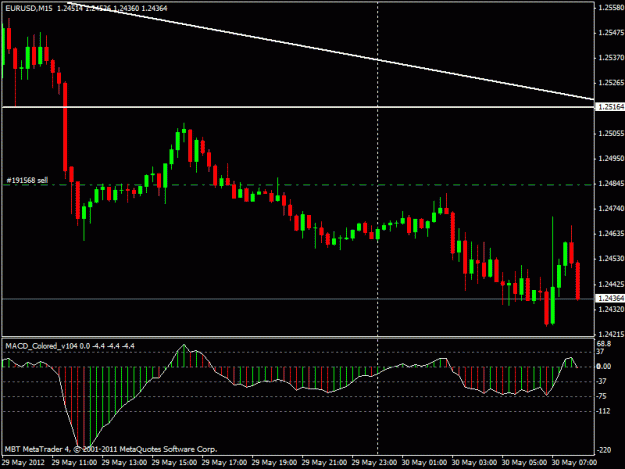Click the current price tag 1.24364
Viewport: 625px width, 469px height.
(611, 298)
